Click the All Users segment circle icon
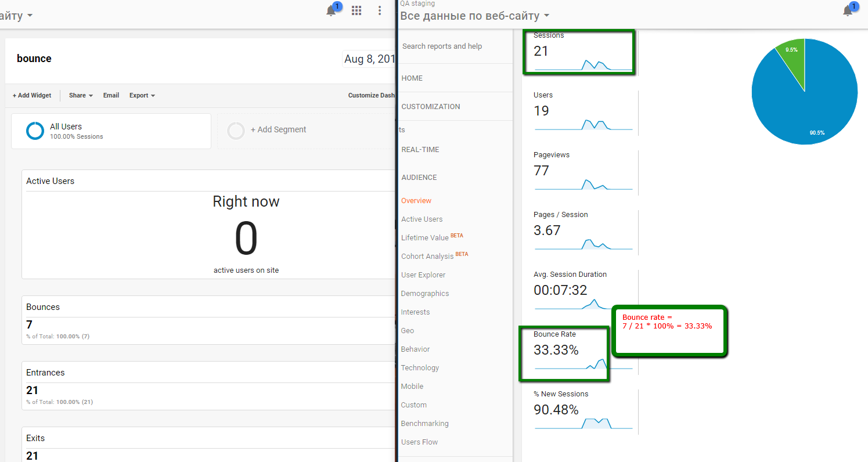This screenshot has width=868, height=462. point(35,131)
